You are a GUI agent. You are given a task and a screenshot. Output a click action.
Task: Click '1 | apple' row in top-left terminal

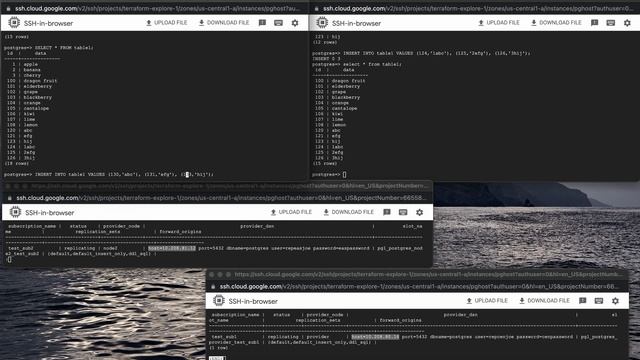[x=24, y=64]
